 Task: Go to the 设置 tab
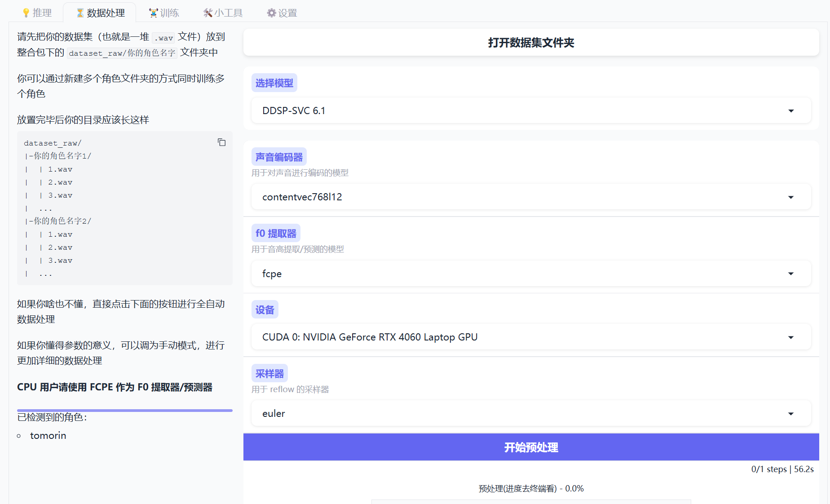pos(287,13)
